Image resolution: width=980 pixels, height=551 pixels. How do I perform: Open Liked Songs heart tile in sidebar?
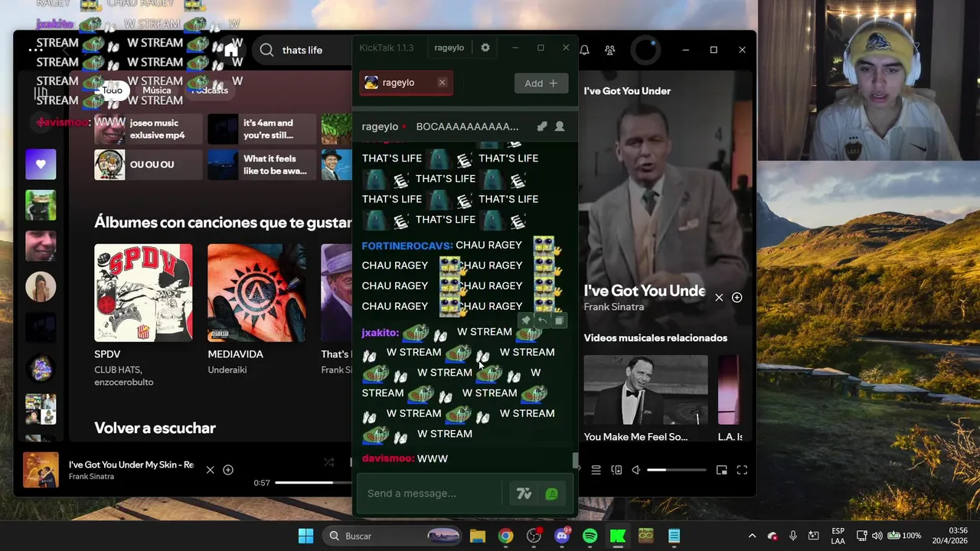(x=41, y=164)
